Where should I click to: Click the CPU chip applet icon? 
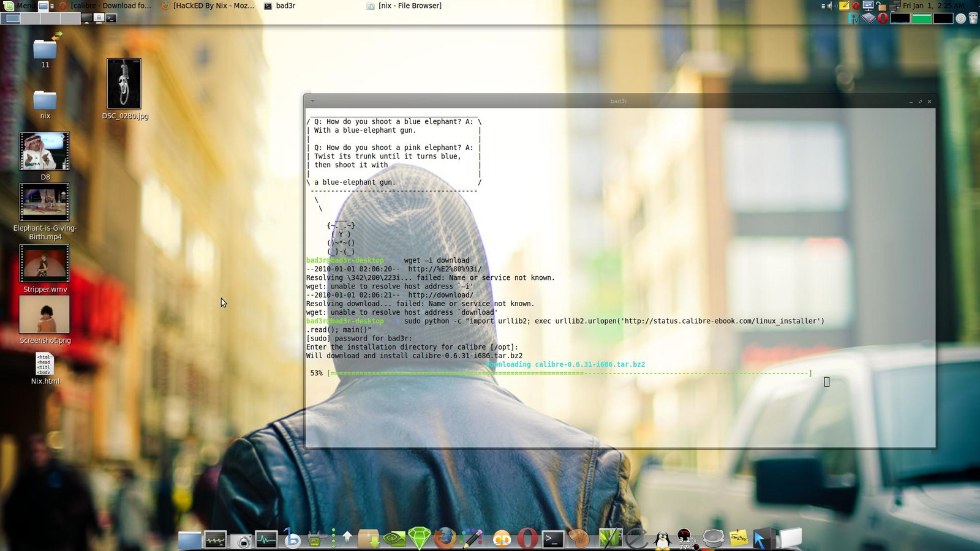tap(869, 18)
